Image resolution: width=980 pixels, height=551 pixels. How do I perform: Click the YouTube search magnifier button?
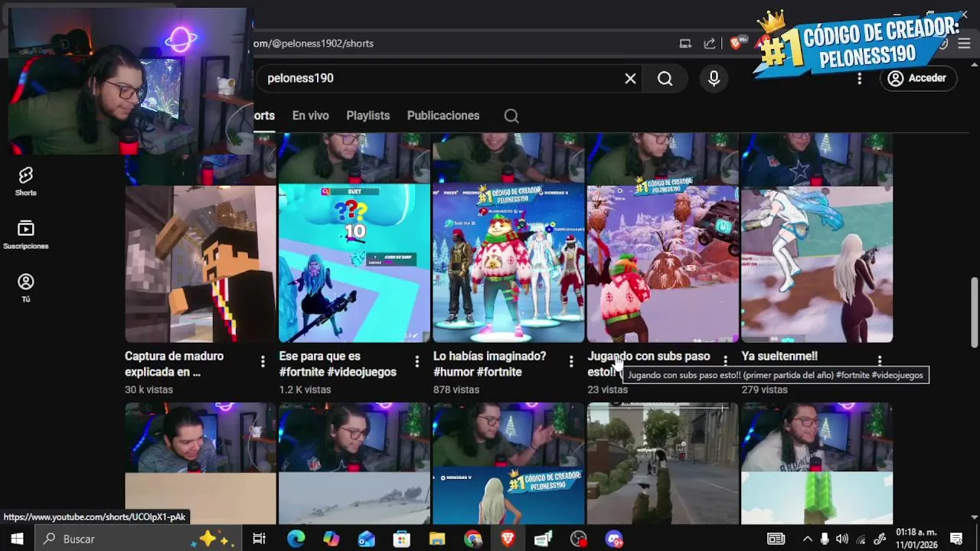[665, 78]
